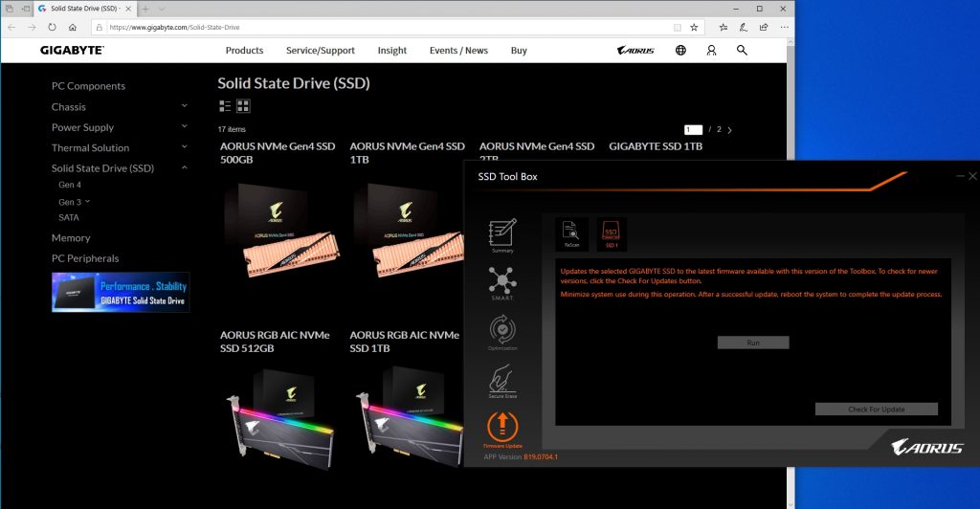Open AORUS NVMe Gen4 SSD 500GB title
This screenshot has width=980, height=509.
[x=278, y=152]
